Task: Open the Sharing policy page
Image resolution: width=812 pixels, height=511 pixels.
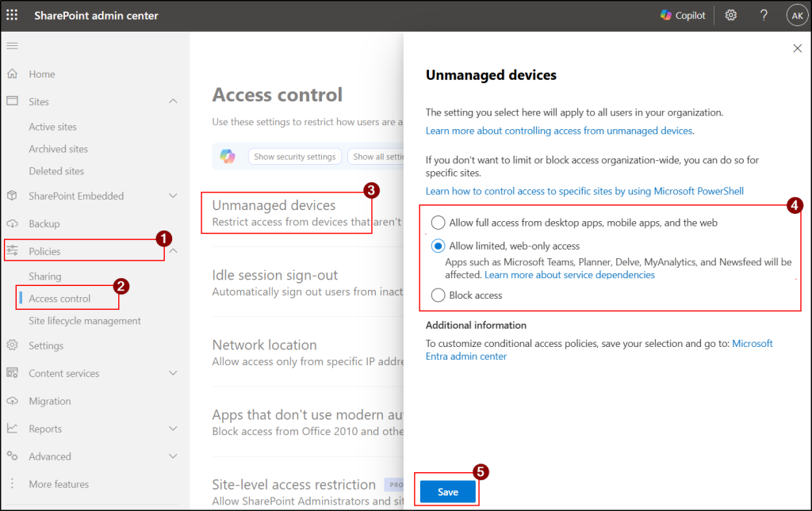Action: [x=45, y=276]
